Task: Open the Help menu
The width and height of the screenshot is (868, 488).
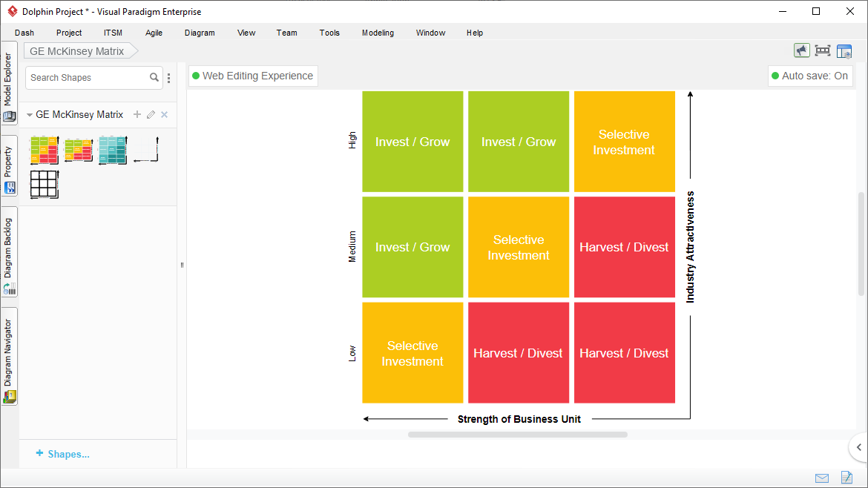Action: [x=474, y=33]
